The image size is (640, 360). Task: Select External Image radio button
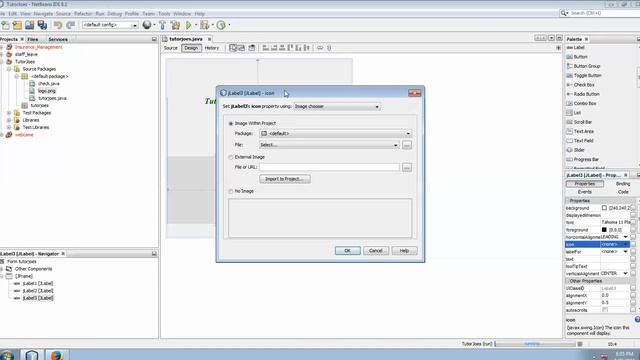(231, 157)
